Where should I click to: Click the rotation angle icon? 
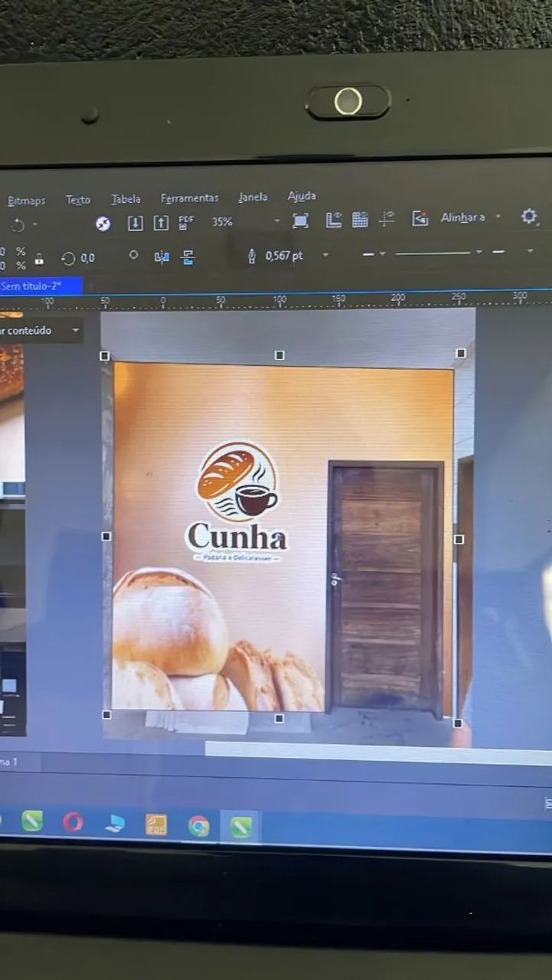pos(68,259)
